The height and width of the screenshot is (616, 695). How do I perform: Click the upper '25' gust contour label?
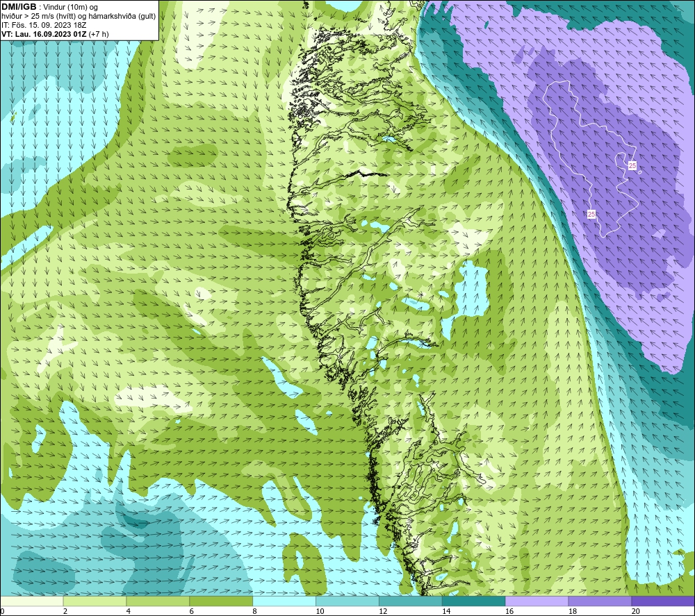coord(632,165)
